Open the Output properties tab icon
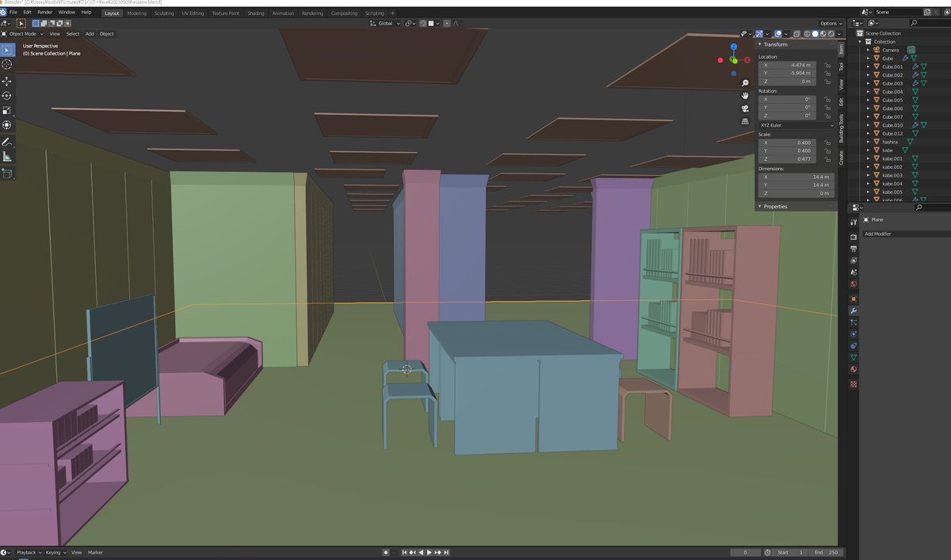The image size is (951, 560). (853, 249)
